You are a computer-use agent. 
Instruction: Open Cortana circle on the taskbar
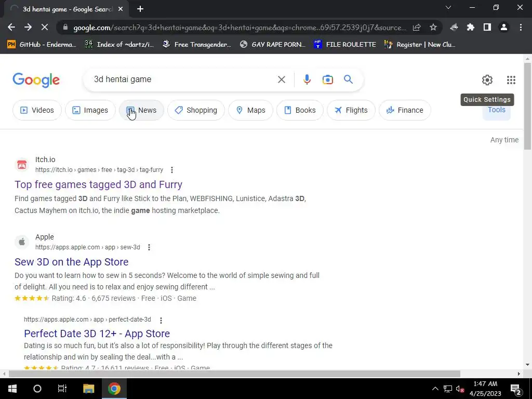tap(37, 389)
